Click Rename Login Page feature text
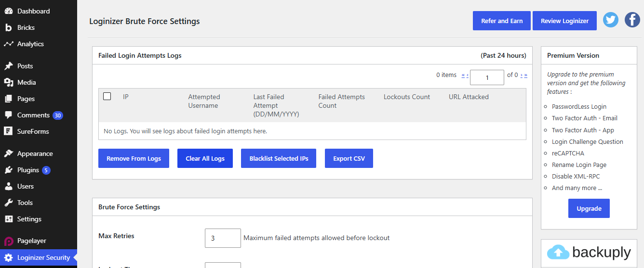The width and height of the screenshot is (644, 268). tap(579, 165)
